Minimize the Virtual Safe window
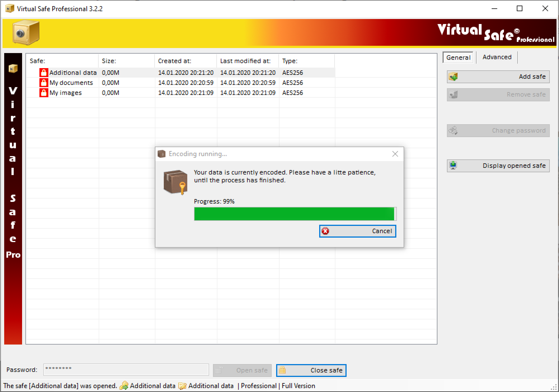 pos(494,9)
